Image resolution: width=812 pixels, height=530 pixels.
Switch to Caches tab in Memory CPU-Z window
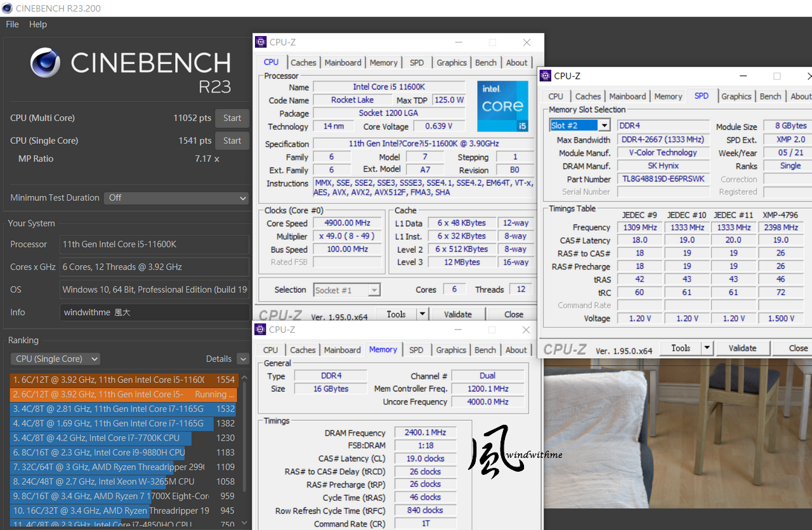[303, 350]
